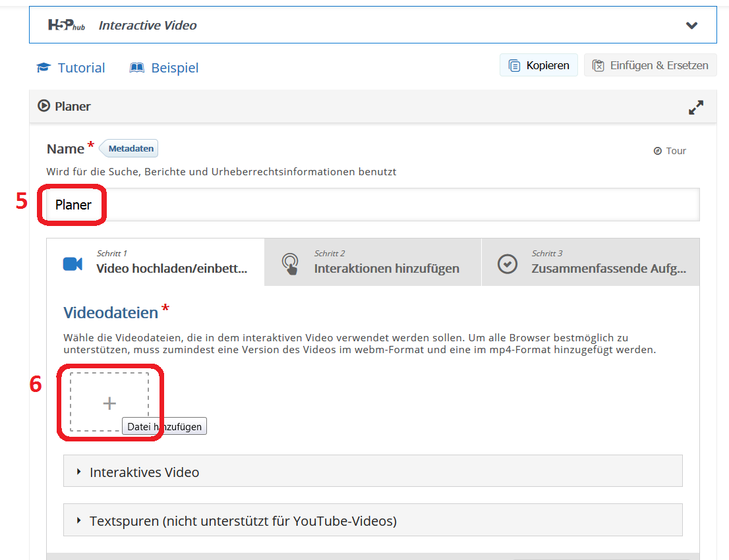Open the Metadaten tag button
Screen dimensions: 729x560
click(x=130, y=148)
